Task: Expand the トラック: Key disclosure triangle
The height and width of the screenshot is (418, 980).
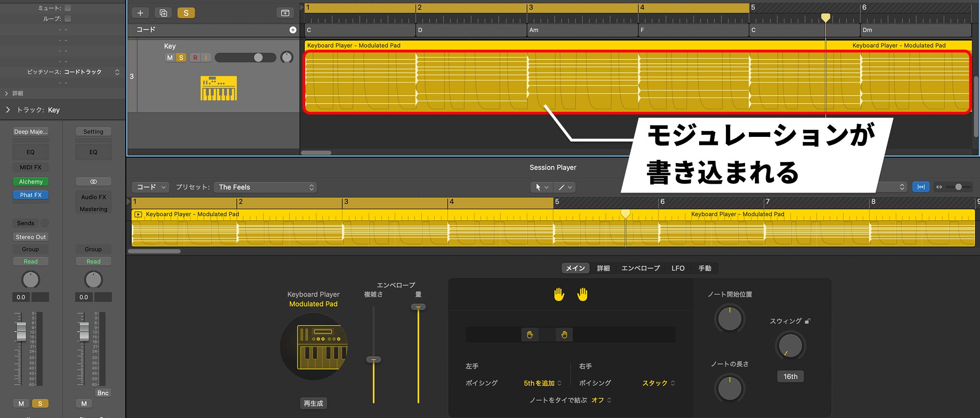Action: click(8, 110)
